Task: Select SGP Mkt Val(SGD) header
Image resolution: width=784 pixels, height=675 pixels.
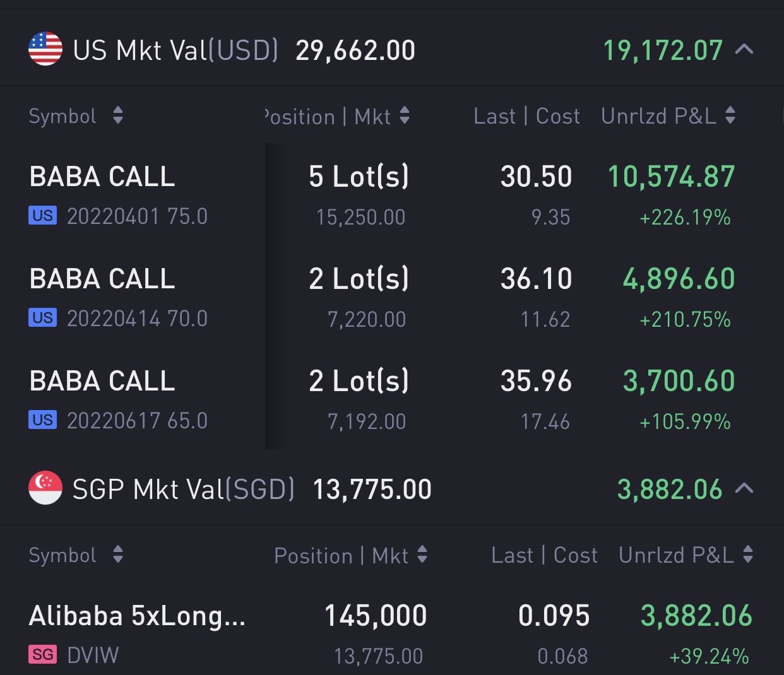Action: point(183,490)
